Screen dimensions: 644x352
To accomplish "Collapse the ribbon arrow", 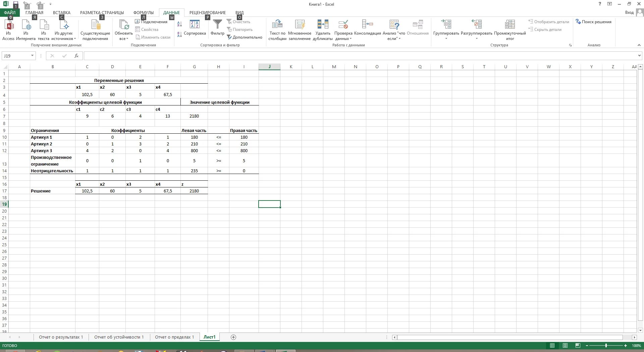I will click(639, 45).
